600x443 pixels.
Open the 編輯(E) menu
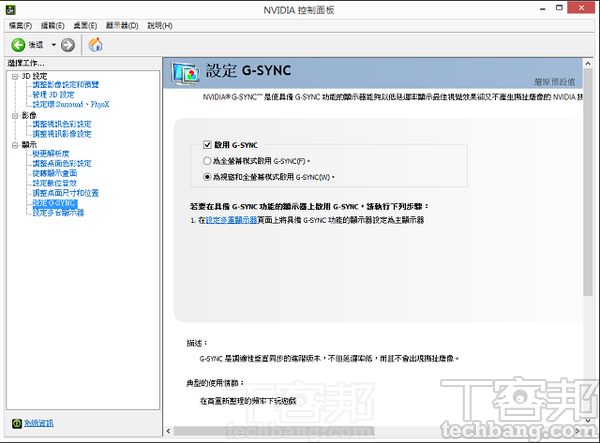point(52,26)
